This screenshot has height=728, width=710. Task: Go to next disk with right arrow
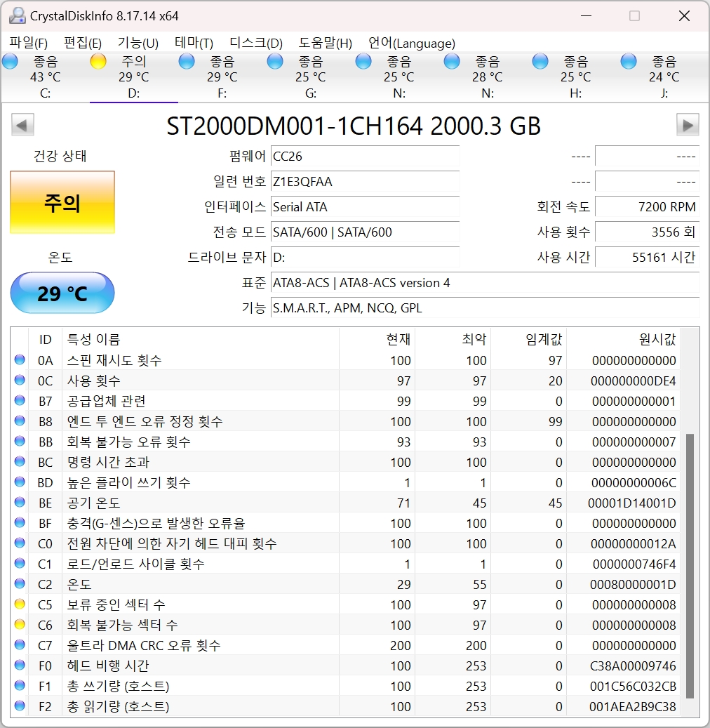[x=688, y=125]
